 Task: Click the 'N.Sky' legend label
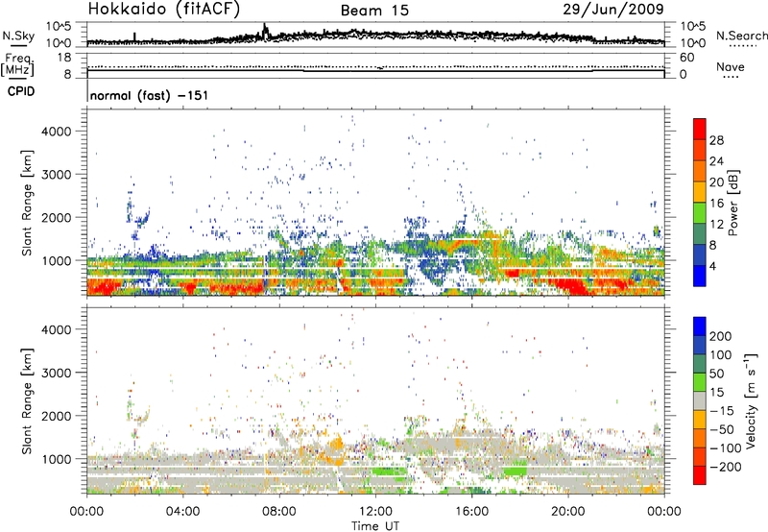[x=18, y=36]
